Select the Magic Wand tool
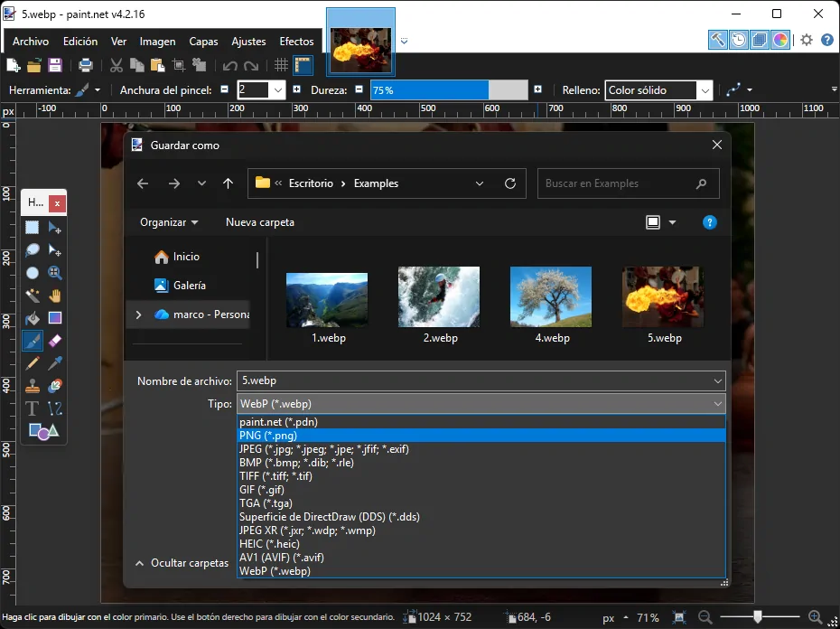The width and height of the screenshot is (840, 629). click(x=32, y=296)
